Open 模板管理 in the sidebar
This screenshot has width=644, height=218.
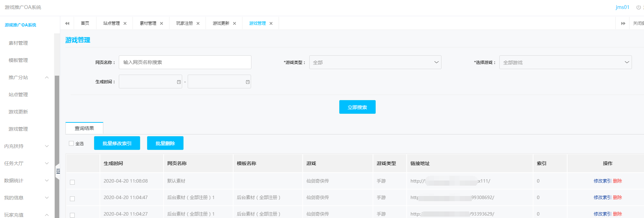coord(18,60)
